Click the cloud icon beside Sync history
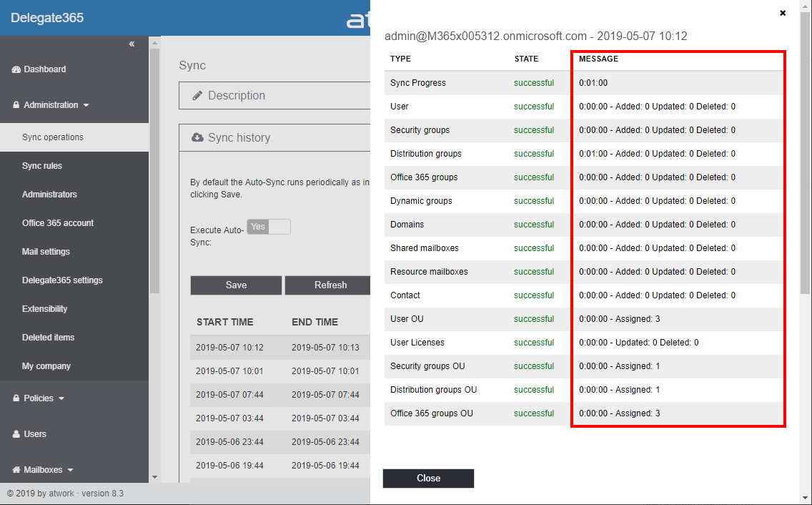Viewport: 812px width, 505px height. click(197, 137)
